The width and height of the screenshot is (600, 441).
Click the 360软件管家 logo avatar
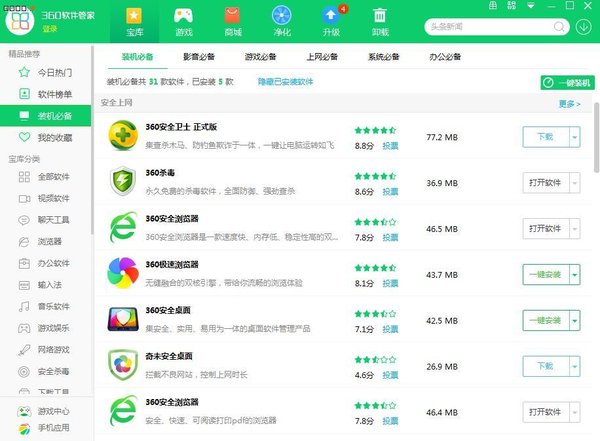tap(20, 21)
